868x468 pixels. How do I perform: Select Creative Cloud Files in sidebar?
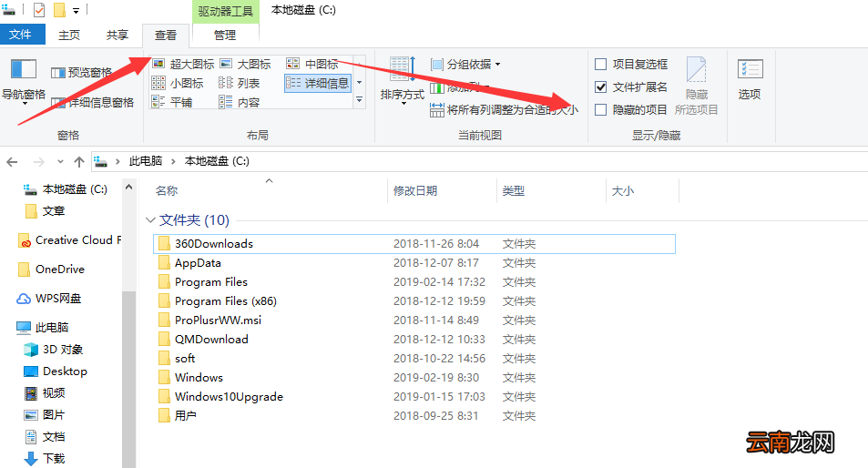coord(69,240)
